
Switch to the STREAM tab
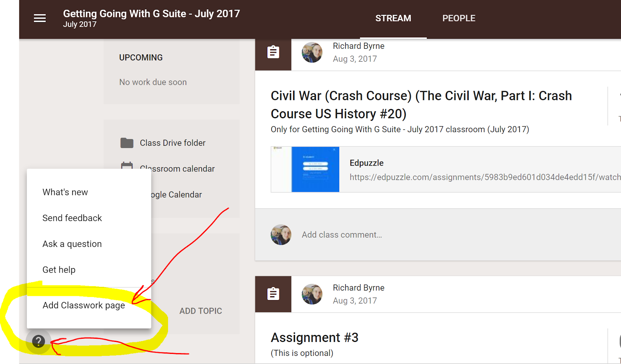click(393, 18)
